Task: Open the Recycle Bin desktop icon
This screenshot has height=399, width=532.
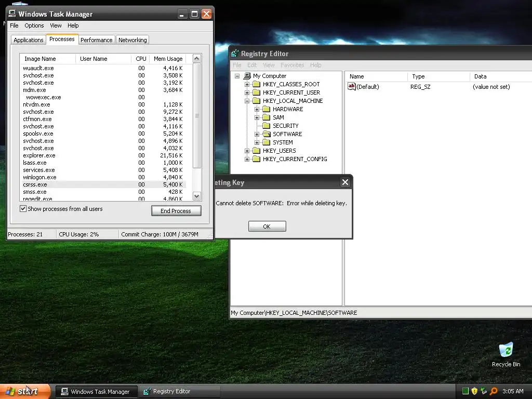Action: [506, 350]
